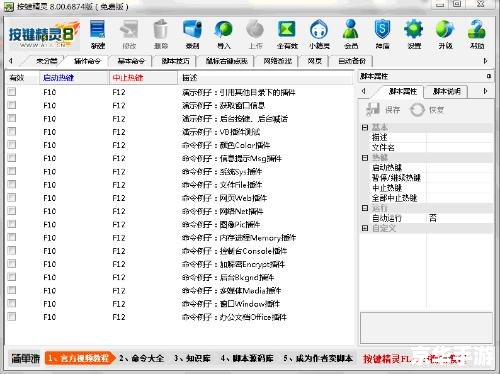The height and width of the screenshot is (374, 500).
Task: Collapse the 自定义 property group
Action: click(365, 228)
